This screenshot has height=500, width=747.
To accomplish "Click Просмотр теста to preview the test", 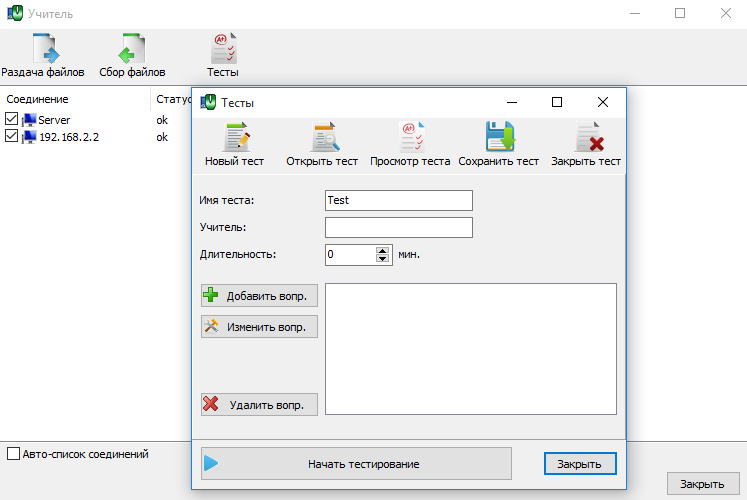I will pos(410,144).
